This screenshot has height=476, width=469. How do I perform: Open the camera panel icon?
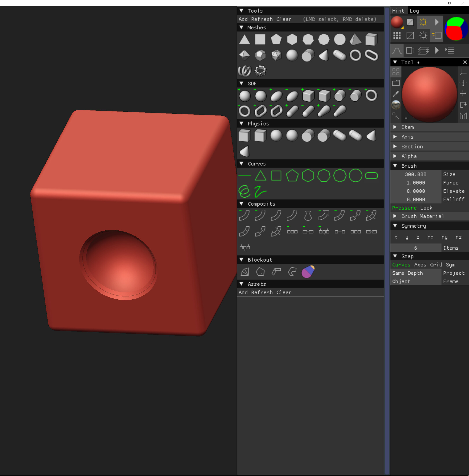tap(410, 50)
